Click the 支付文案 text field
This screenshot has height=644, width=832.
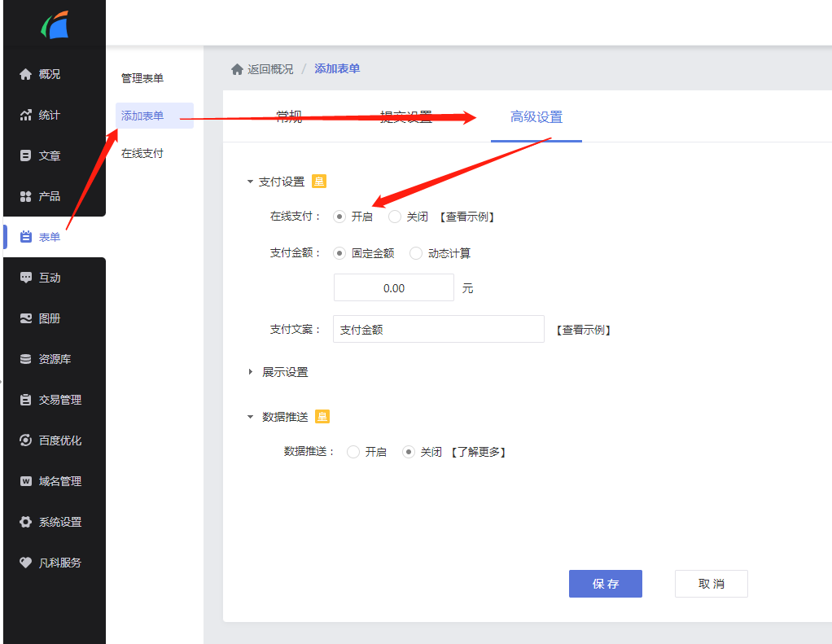[438, 330]
